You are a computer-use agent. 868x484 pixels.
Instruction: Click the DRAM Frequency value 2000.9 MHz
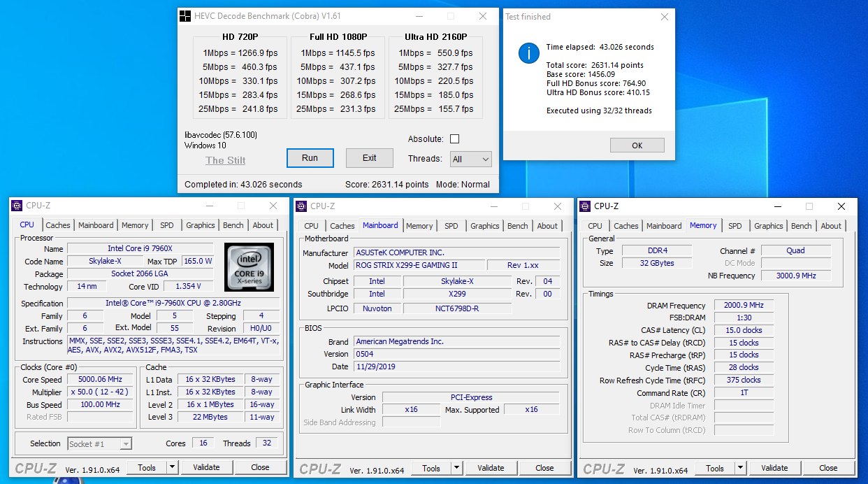(x=744, y=306)
